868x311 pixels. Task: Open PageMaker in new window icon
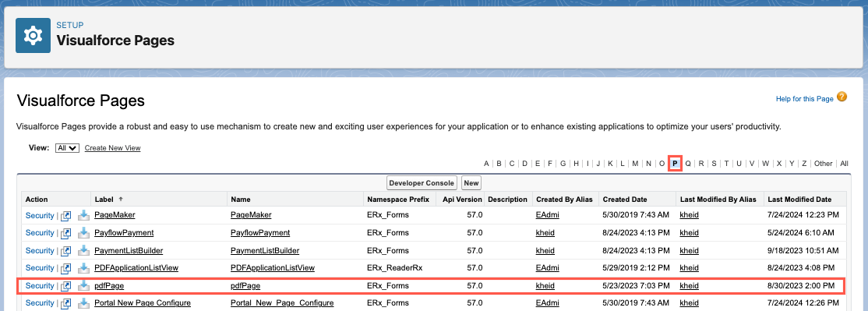(66, 215)
